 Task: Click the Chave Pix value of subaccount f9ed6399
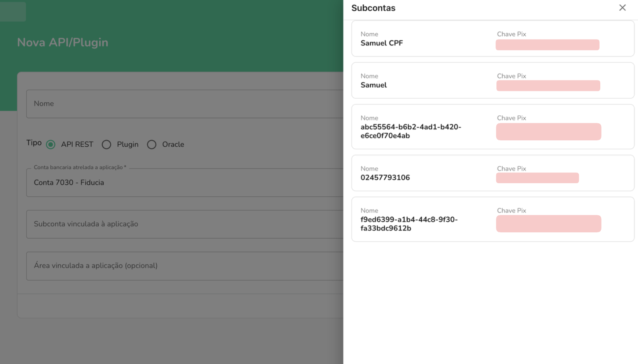coord(548,224)
